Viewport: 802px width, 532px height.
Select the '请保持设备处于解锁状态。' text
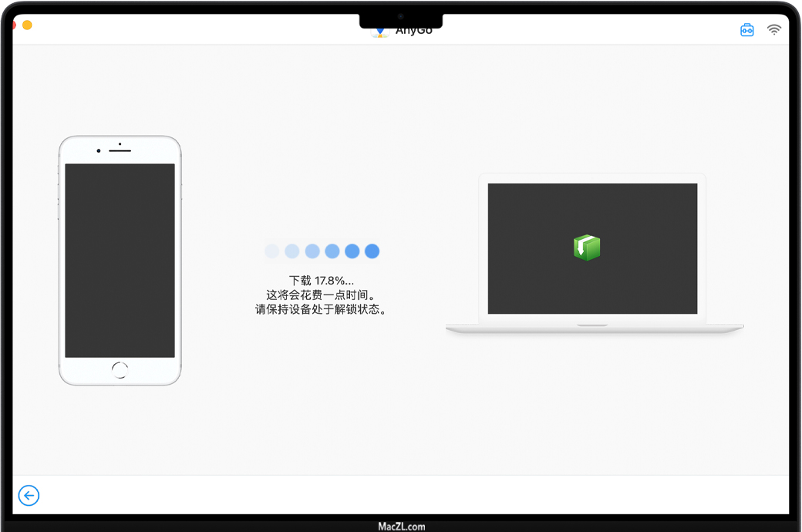pyautogui.click(x=322, y=309)
